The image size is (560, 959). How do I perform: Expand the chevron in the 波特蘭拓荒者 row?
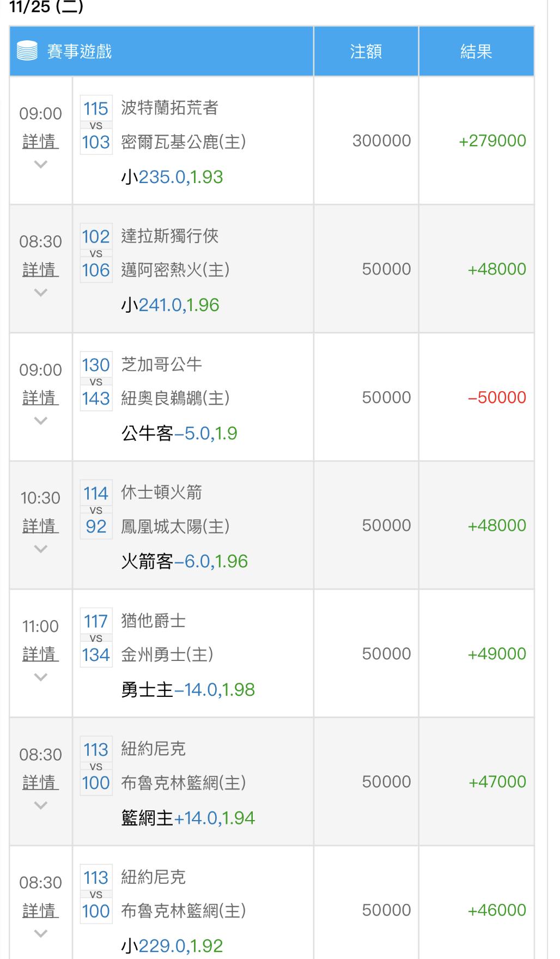coord(41,164)
